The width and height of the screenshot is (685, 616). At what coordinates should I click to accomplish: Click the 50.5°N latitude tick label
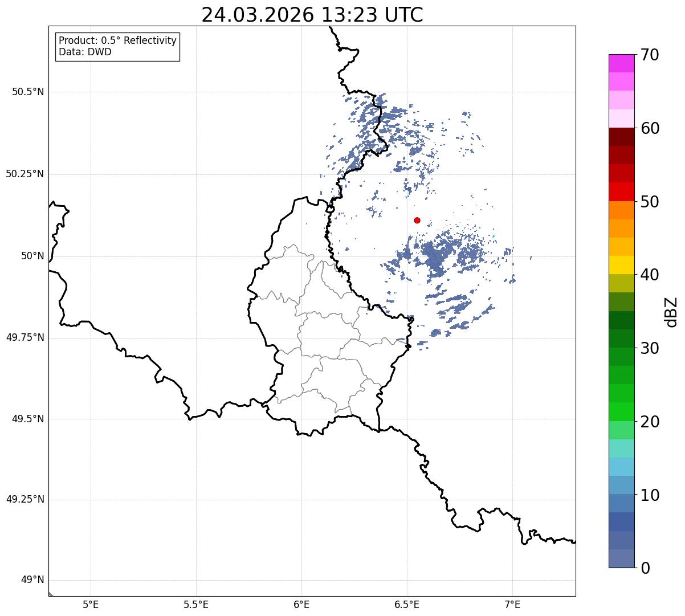pos(27,92)
